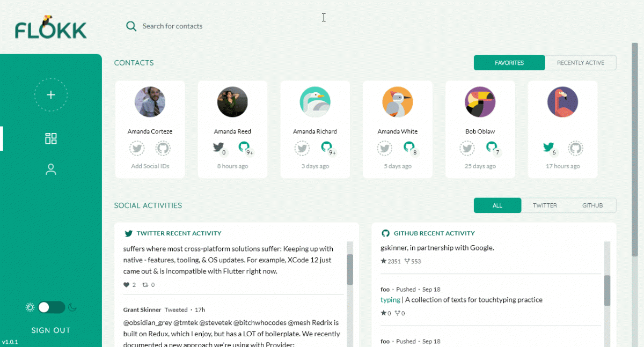644x347 pixels.
Task: Filter social activities by Twitter
Action: click(545, 205)
